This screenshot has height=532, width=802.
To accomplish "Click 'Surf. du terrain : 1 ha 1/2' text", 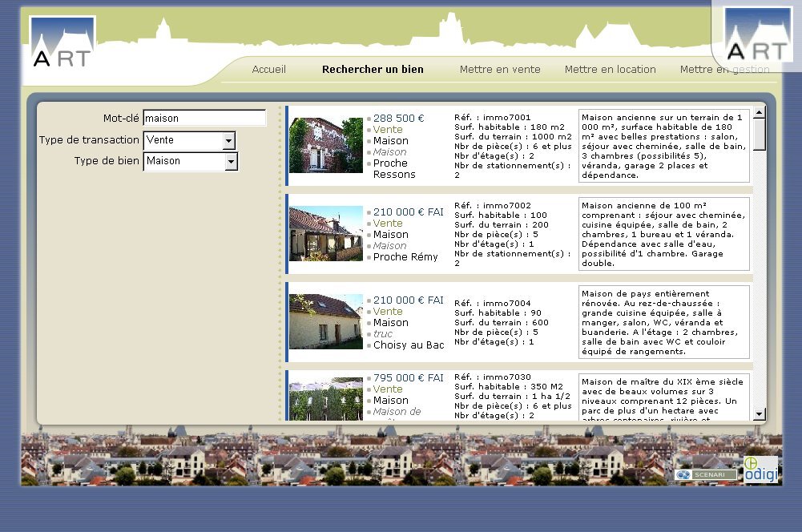I will [x=512, y=396].
